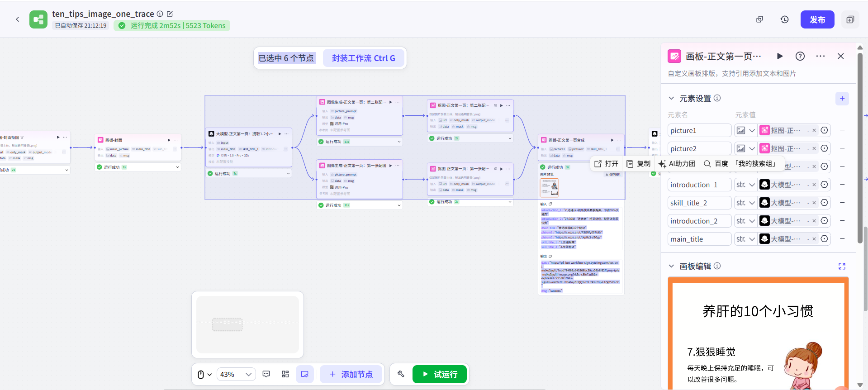Choose 「我的搜索组」 in the popup menu

755,164
